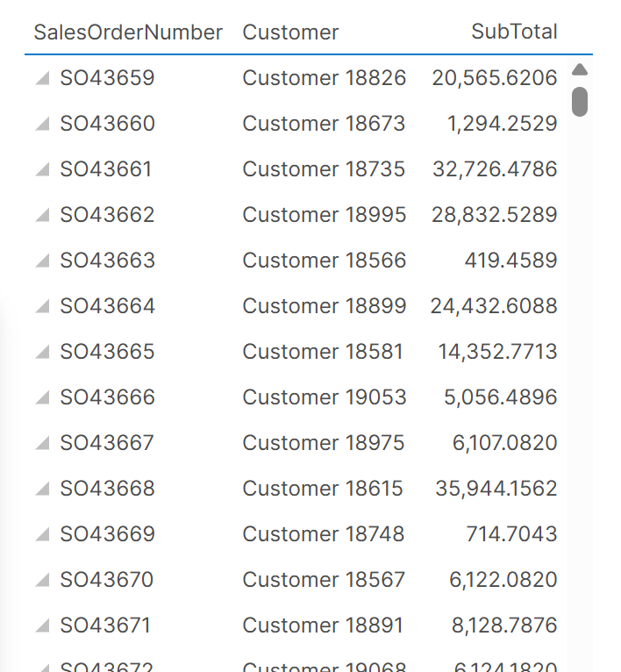Click the SubTotal column header
The image size is (621, 672).
tap(514, 32)
